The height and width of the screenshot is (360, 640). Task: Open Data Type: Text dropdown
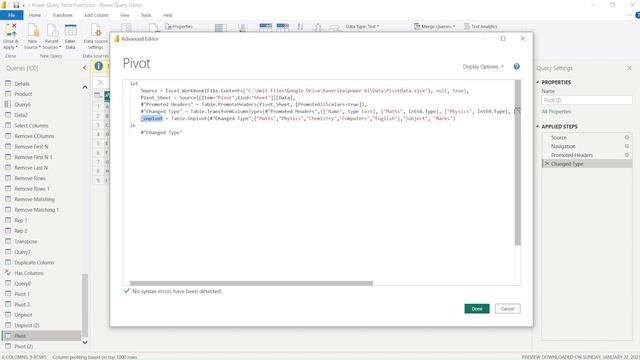pos(362,26)
